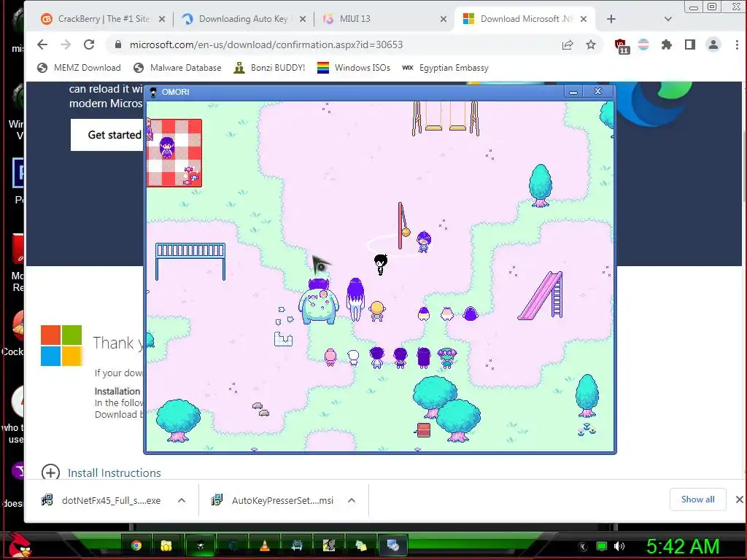Reload the Microsoft download page

[x=88, y=44]
